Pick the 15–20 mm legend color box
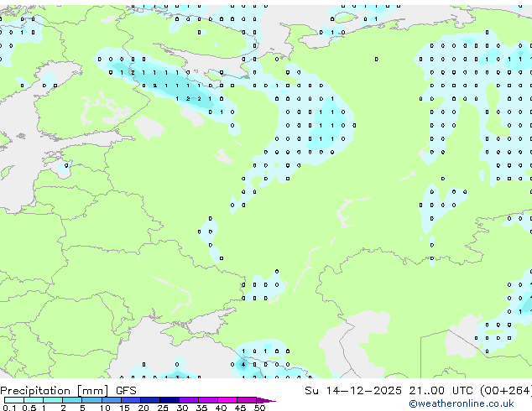Viewport: 532px width, 411px height. click(130, 400)
